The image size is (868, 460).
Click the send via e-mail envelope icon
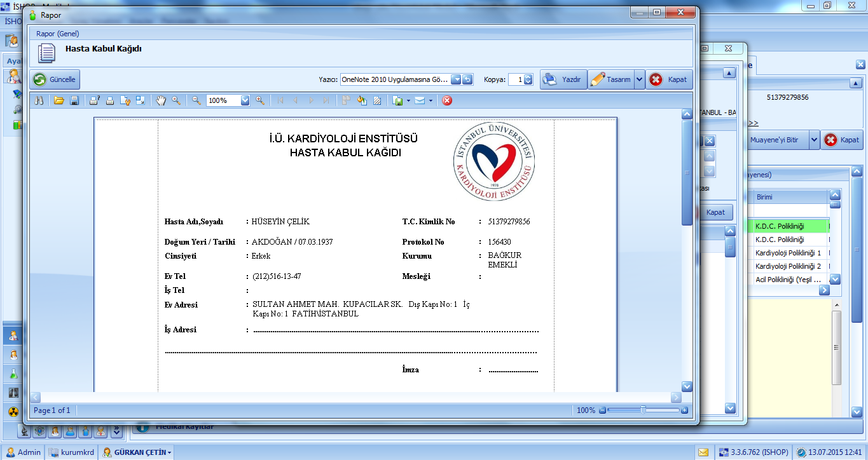(x=420, y=100)
